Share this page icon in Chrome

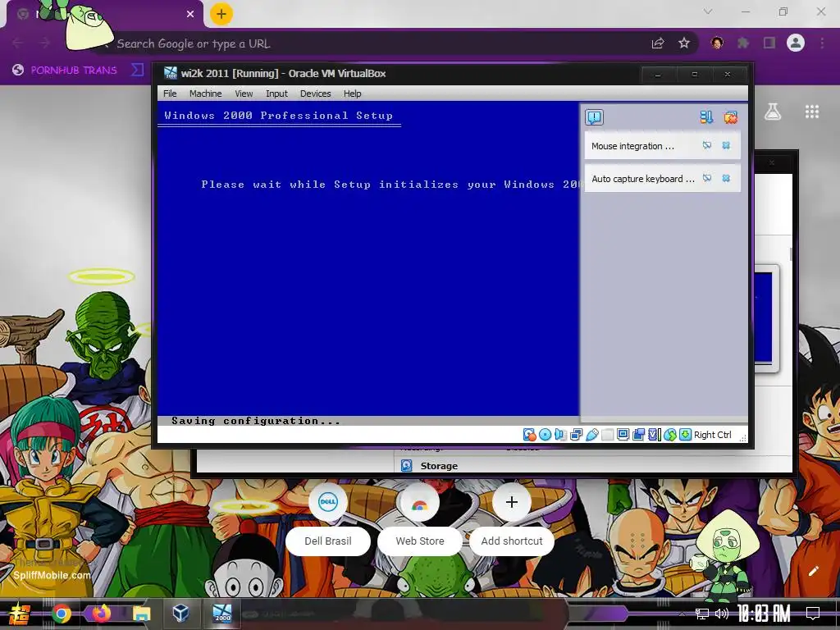coord(658,43)
